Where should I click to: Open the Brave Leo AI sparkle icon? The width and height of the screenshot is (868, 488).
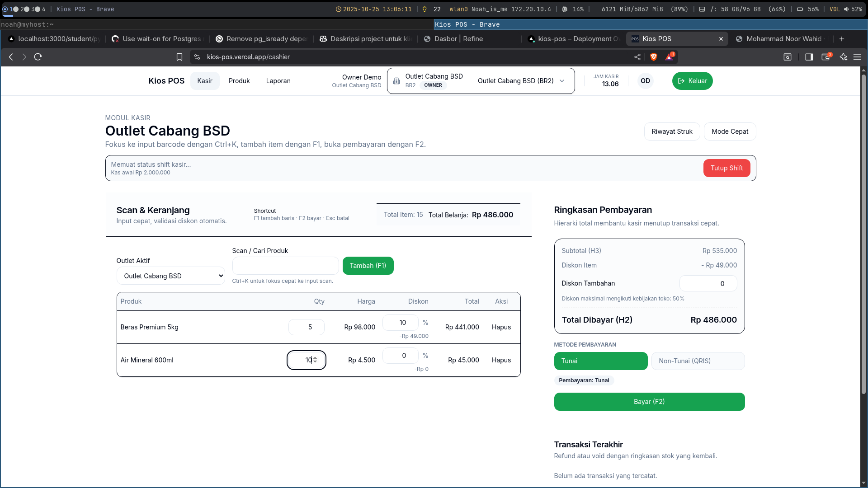pos(843,57)
